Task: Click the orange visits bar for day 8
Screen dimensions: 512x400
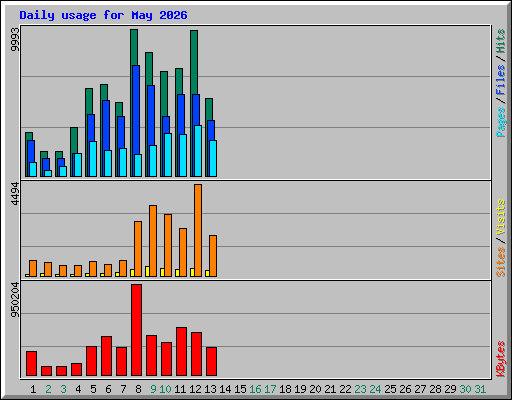Action: click(x=138, y=249)
